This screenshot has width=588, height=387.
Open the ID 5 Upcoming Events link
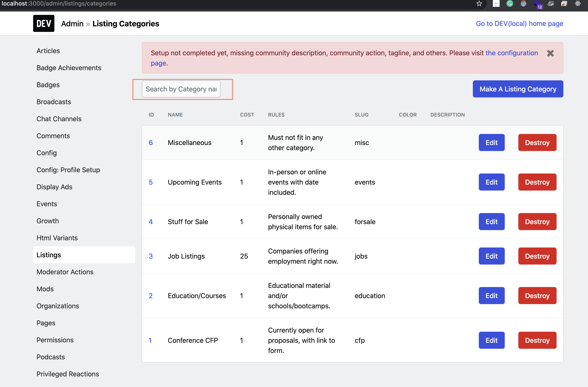[151, 182]
